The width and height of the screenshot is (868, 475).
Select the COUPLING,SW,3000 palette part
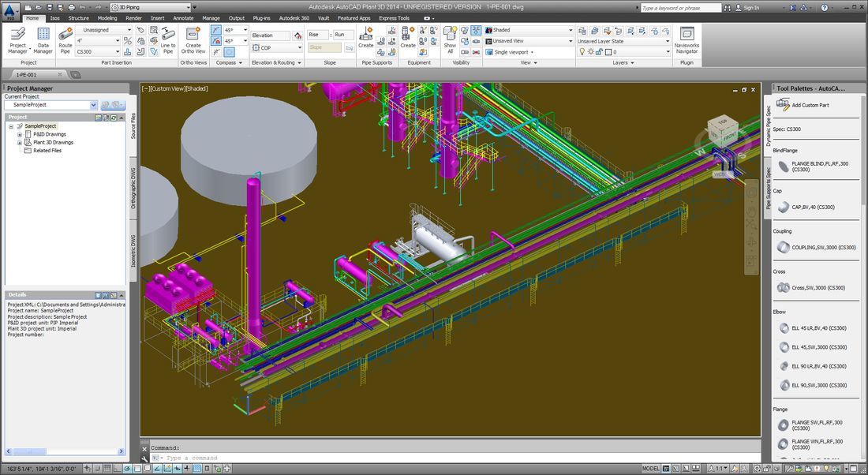point(817,248)
